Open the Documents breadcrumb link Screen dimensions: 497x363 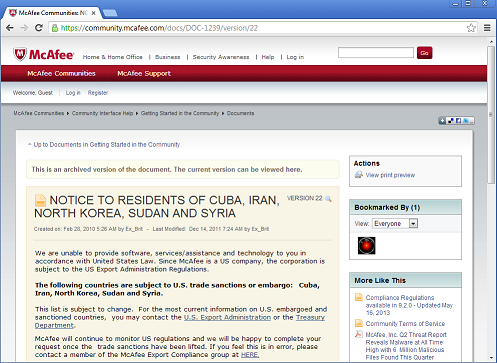point(240,113)
